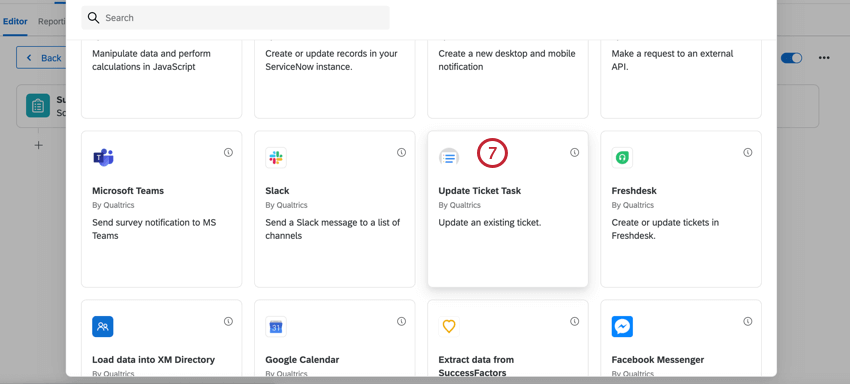Click the Load data into XM Directory icon
This screenshot has height=384, width=850.
click(x=103, y=327)
